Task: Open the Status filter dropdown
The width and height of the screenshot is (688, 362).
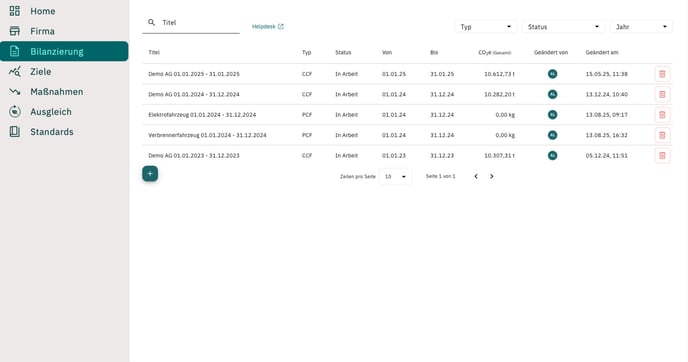Action: 563,27
